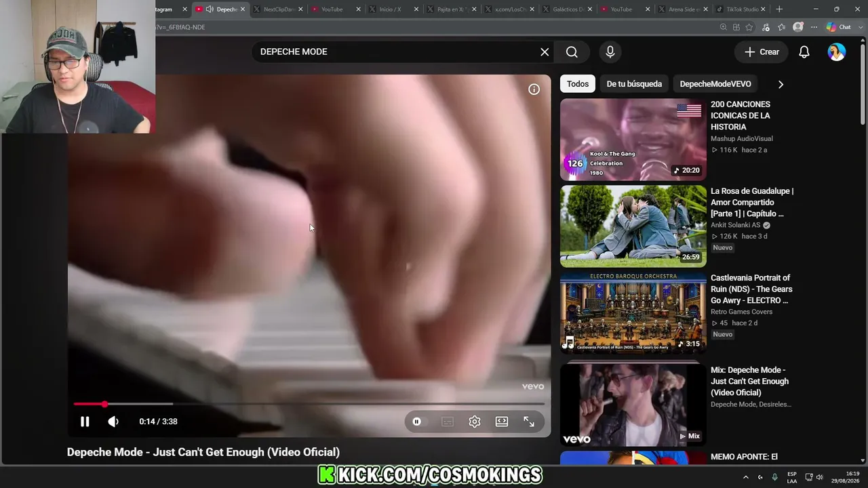
Task: Open the network status tray icon
Action: pos(808,477)
